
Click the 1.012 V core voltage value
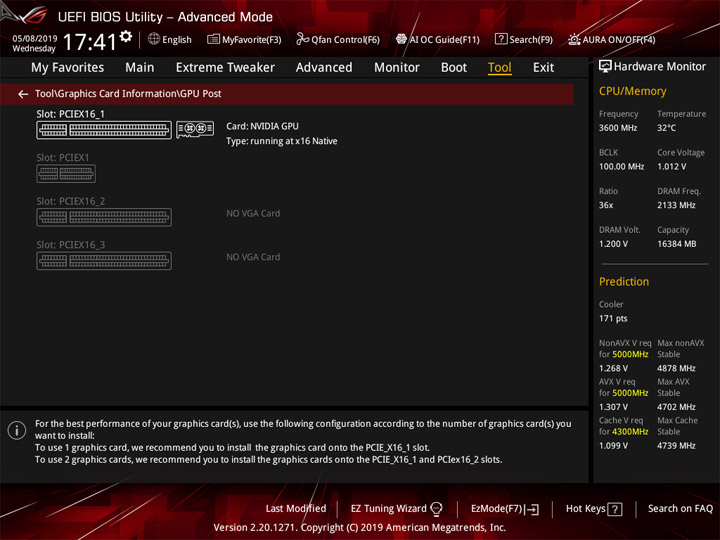coord(671,167)
